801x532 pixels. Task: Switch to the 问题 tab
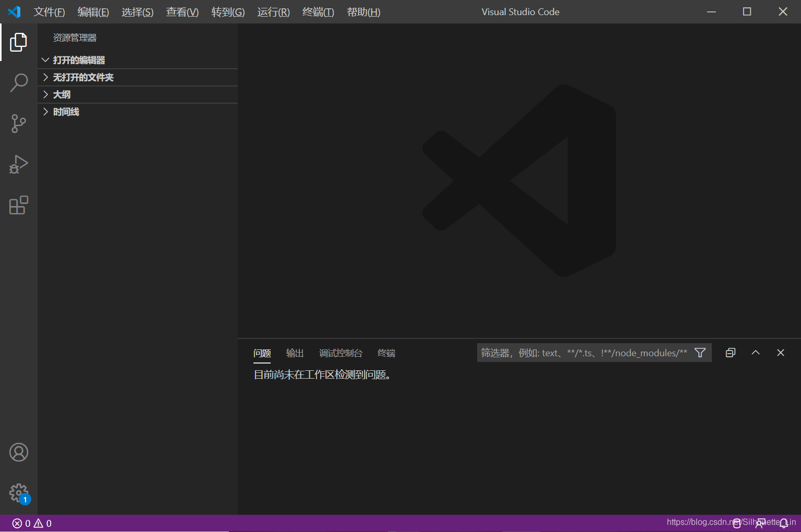(262, 353)
